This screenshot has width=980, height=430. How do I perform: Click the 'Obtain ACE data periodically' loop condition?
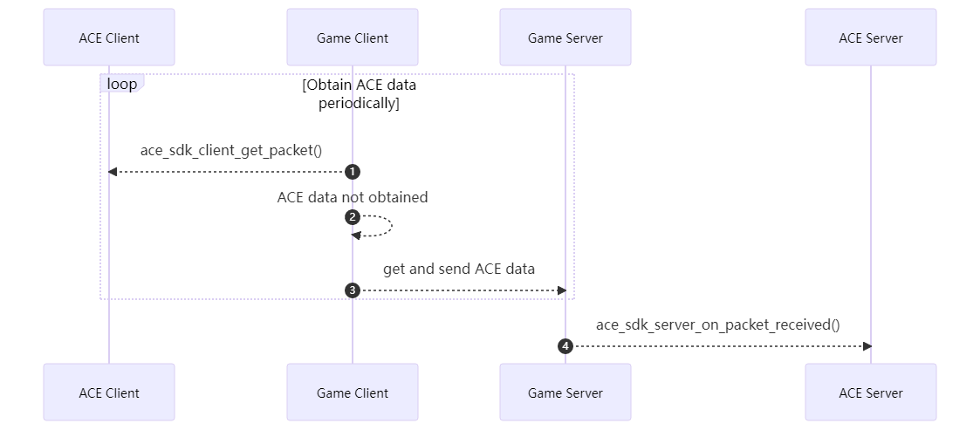point(359,94)
